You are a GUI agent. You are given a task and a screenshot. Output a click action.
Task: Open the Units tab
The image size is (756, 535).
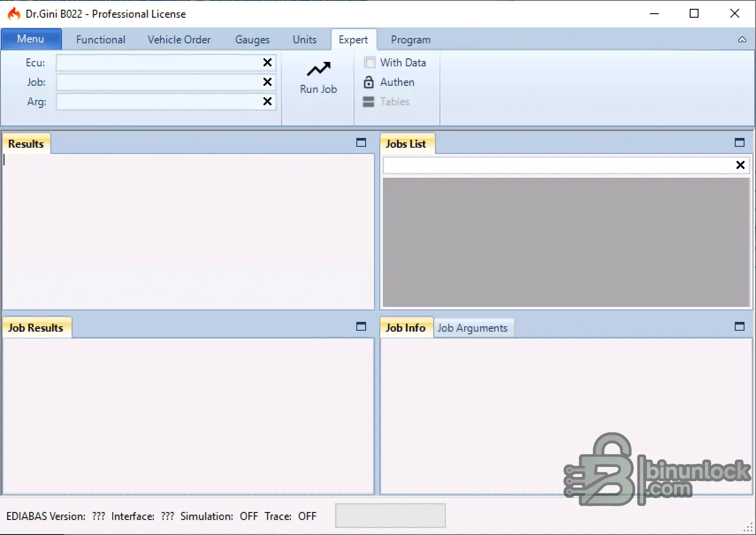click(305, 40)
